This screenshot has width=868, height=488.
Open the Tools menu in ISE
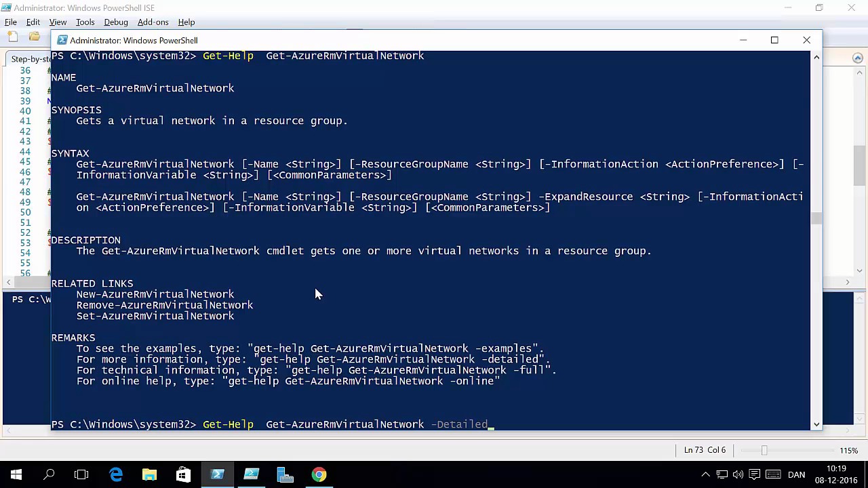click(x=85, y=22)
